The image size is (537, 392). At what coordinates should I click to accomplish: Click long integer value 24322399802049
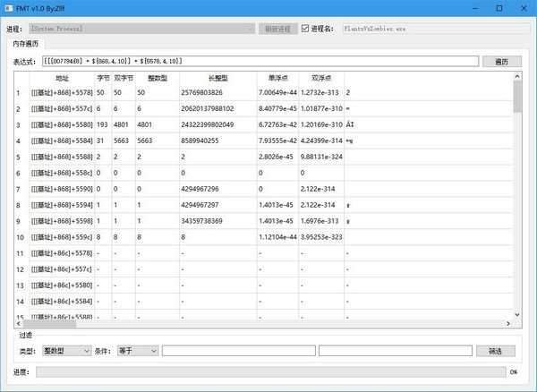pyautogui.click(x=208, y=125)
